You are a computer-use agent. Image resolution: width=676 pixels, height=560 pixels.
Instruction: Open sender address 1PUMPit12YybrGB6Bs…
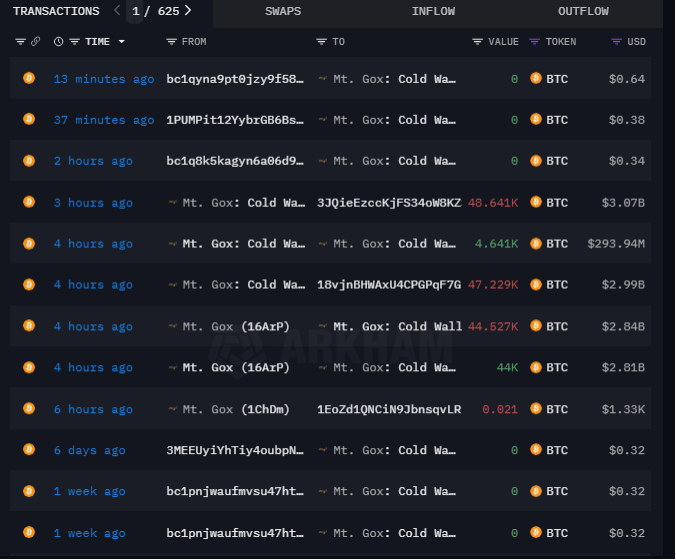235,120
